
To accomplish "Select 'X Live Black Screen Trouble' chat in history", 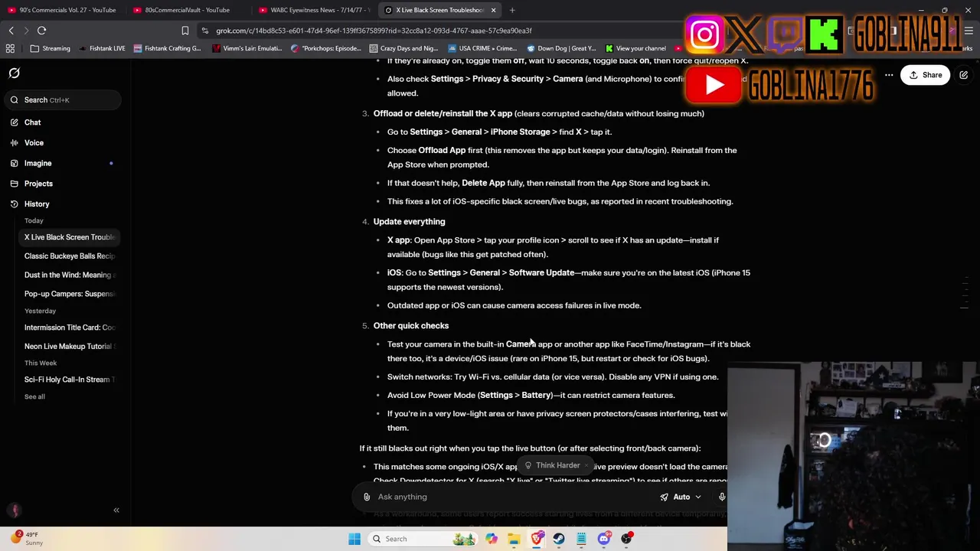I will tap(69, 237).
